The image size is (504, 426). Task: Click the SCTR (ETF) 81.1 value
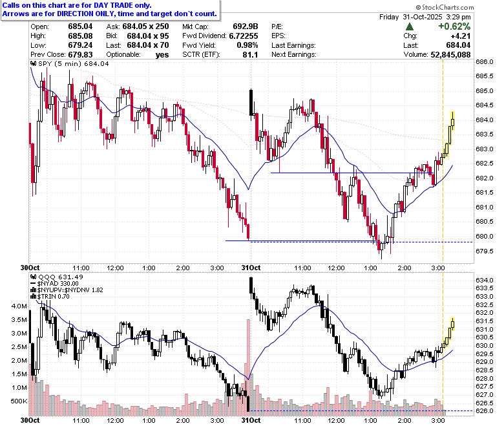pos(250,55)
